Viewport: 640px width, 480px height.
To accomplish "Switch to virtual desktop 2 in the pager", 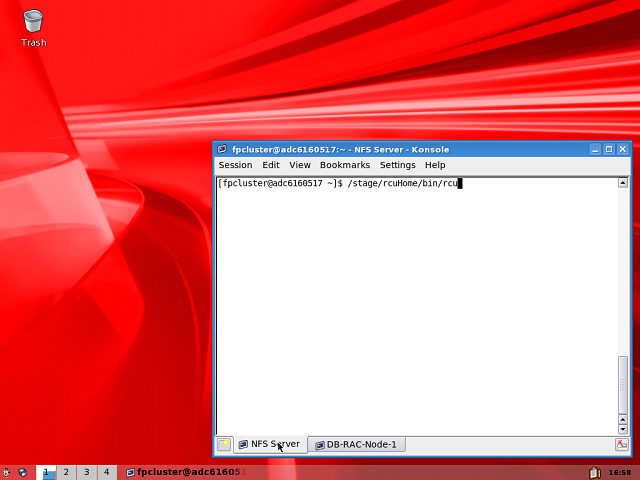I will 66,472.
